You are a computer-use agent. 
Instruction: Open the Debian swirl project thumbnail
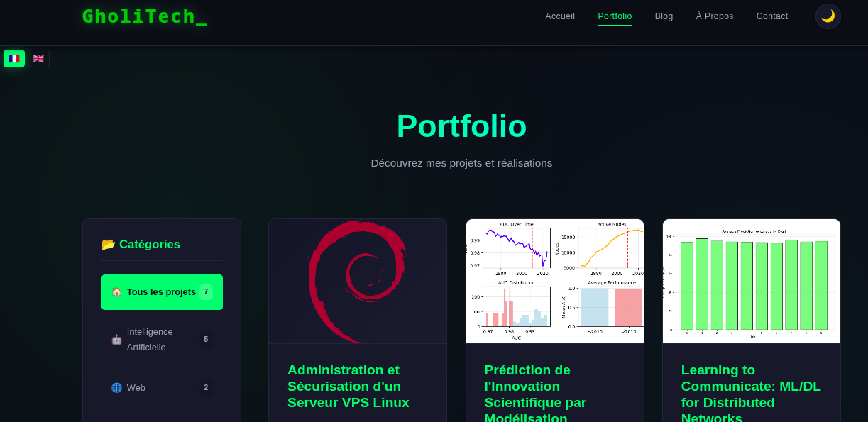click(x=358, y=282)
